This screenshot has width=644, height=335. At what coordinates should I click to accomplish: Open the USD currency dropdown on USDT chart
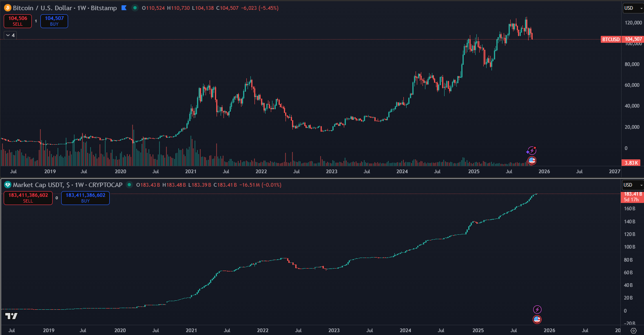coord(632,185)
